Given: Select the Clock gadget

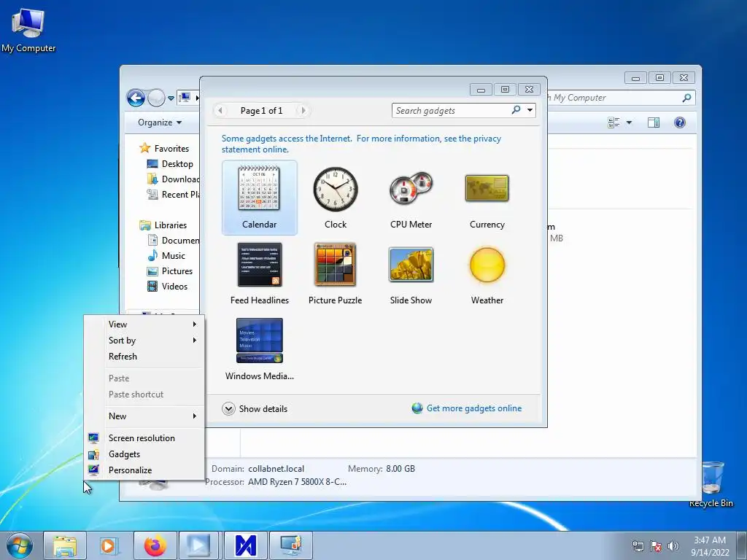Looking at the screenshot, I should pos(336,197).
